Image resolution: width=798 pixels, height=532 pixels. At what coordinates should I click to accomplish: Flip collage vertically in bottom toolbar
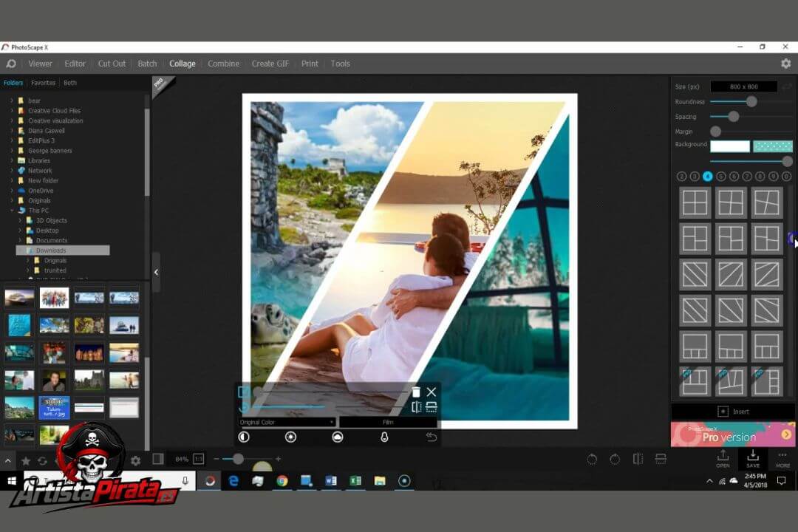tap(661, 459)
